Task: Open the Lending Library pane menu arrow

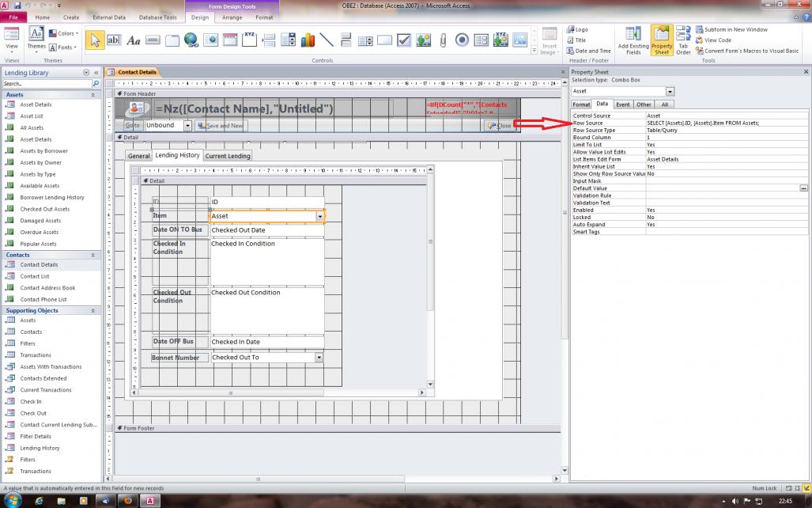Action: 86,73
